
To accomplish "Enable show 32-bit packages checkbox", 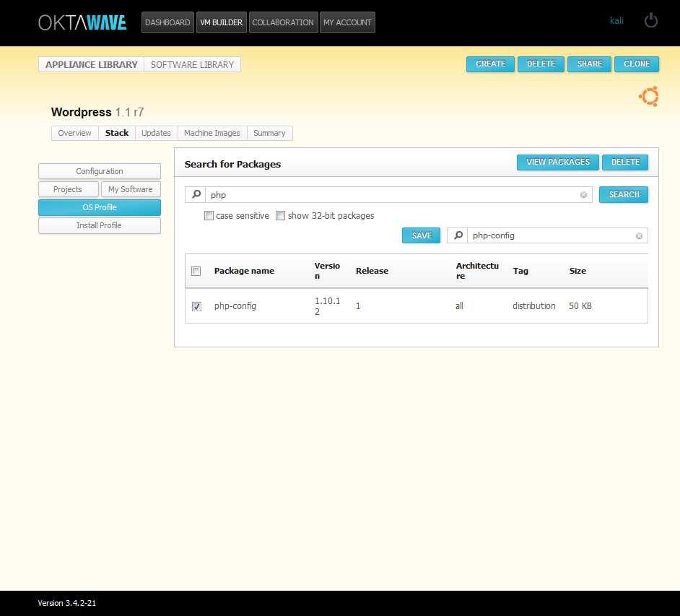I will pyautogui.click(x=281, y=216).
